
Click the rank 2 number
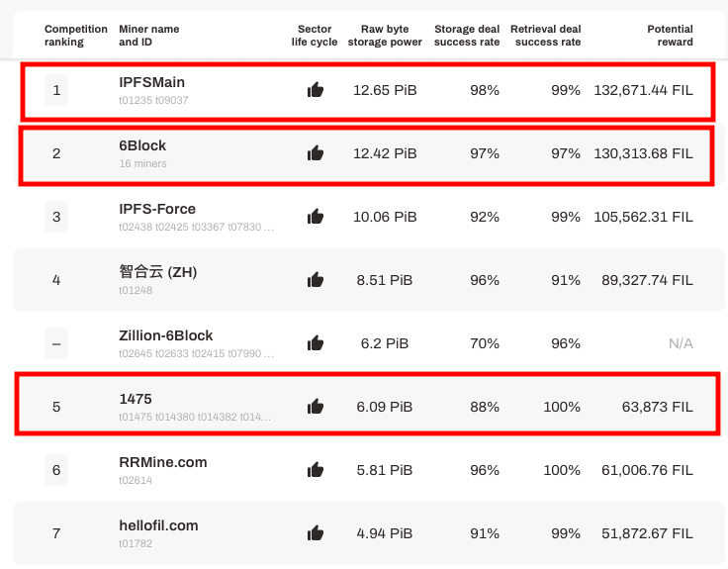click(x=56, y=153)
